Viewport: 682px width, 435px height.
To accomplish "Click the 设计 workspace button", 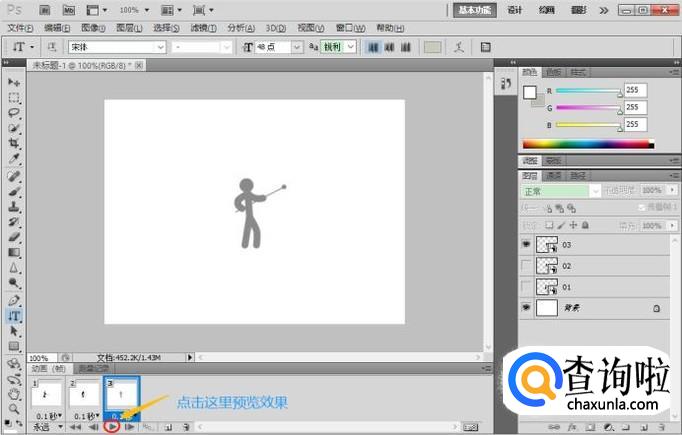I will pos(515,10).
